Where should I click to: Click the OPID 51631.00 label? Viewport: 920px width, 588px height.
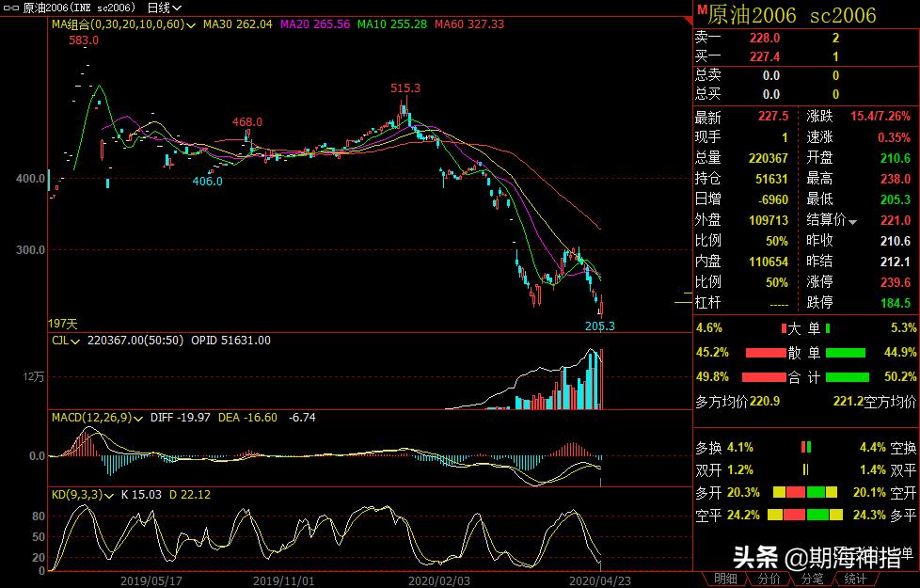[x=230, y=341]
